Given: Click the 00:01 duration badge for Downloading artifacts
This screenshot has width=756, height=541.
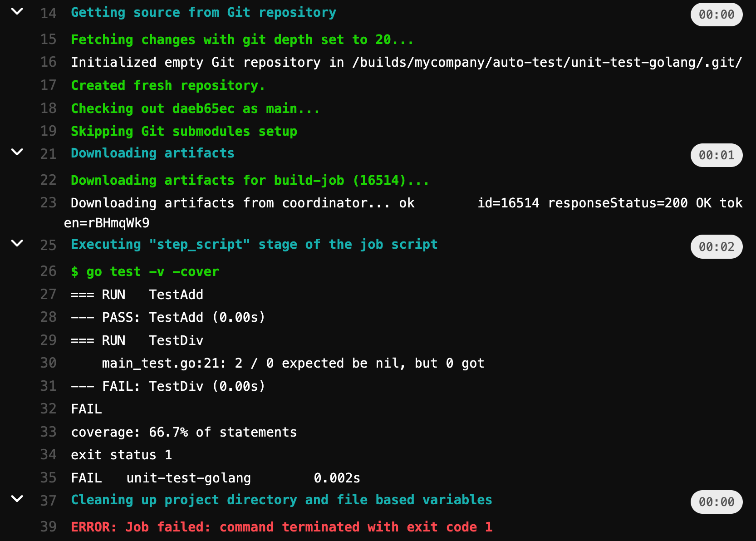Looking at the screenshot, I should click(716, 155).
